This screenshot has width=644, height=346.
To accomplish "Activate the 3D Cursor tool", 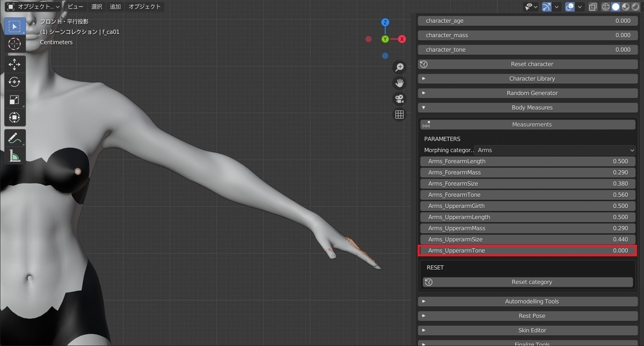I will click(14, 44).
